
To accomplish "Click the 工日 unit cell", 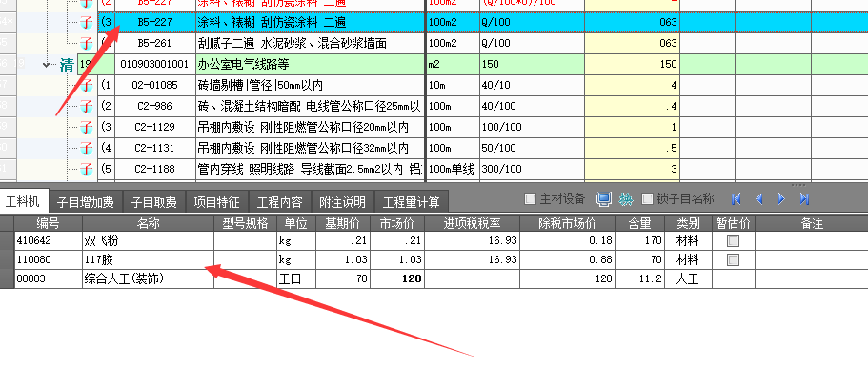I will point(296,278).
